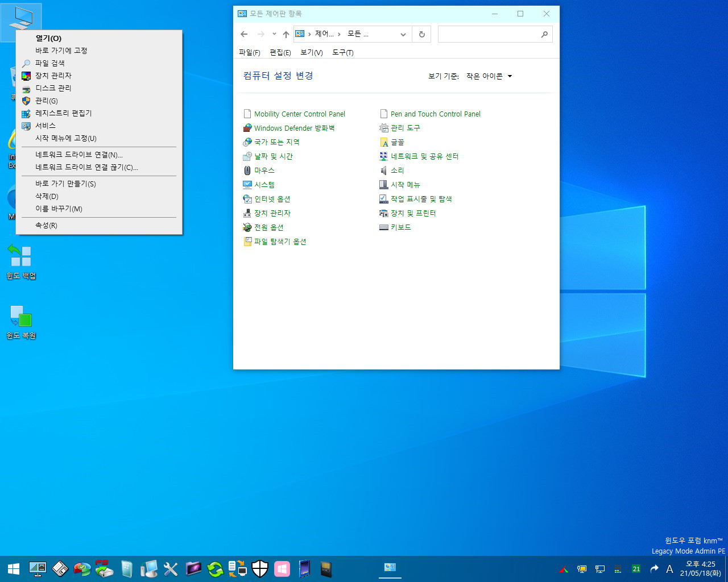Choose 열기(O) from the context menu
The width and height of the screenshot is (728, 582).
(99, 38)
